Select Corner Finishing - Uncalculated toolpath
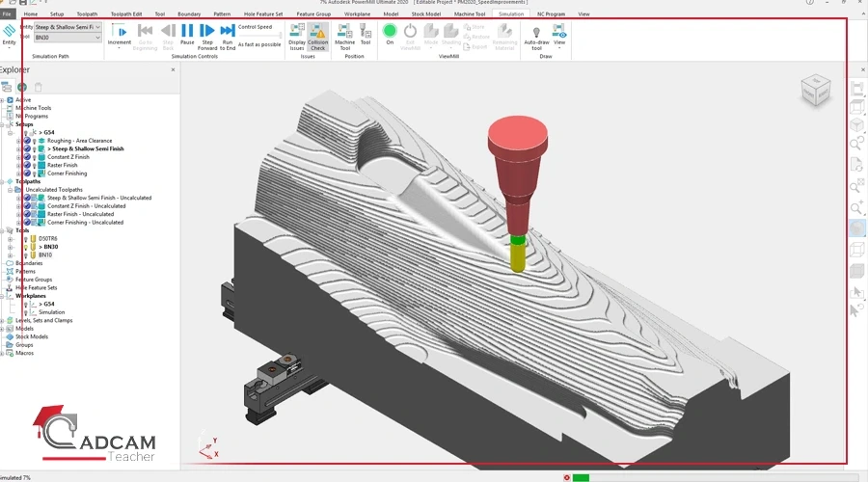 (85, 223)
